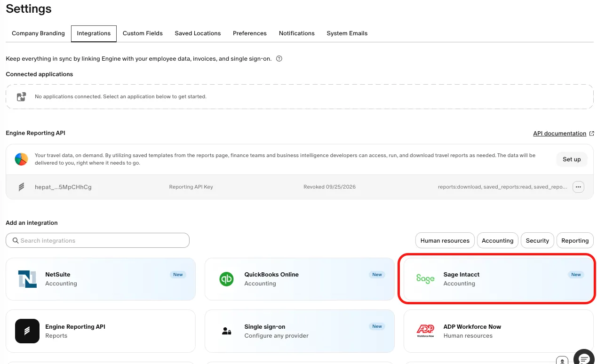This screenshot has height=364, width=597.
Task: Open the API documentation link
Action: point(559,134)
